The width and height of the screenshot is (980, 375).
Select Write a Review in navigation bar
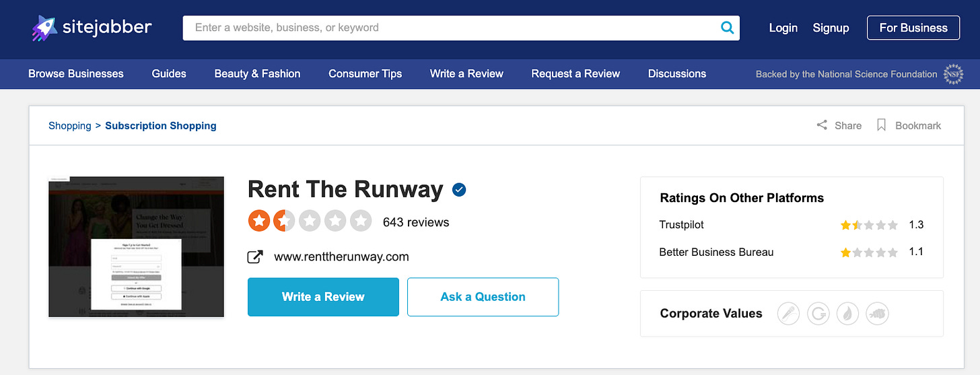(x=466, y=74)
